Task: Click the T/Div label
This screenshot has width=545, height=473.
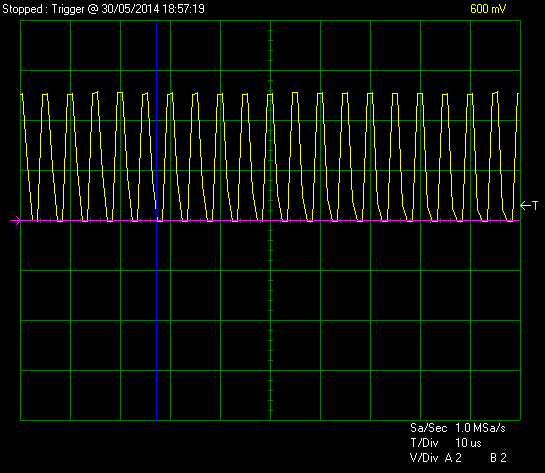Action: click(x=424, y=443)
